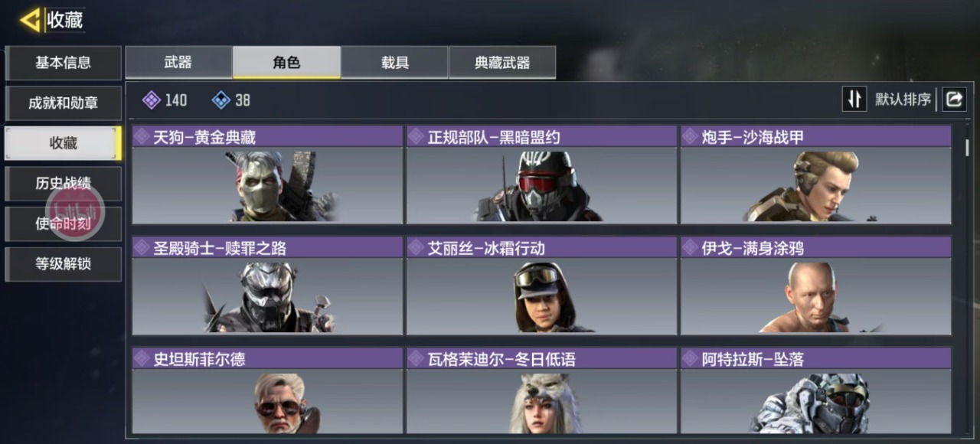Open 历史战绩 in the sidebar

63,184
